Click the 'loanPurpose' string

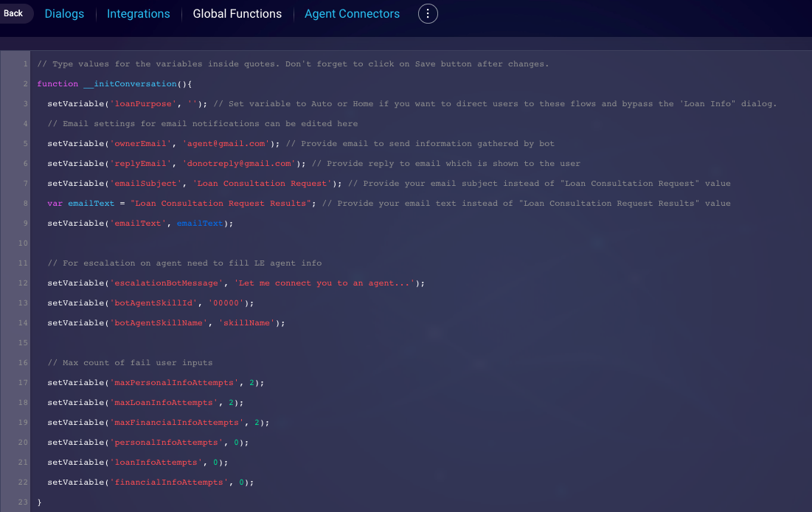(x=143, y=103)
